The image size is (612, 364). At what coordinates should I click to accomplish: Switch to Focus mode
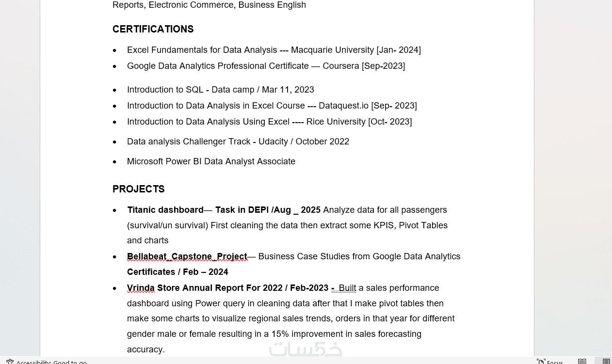550,362
